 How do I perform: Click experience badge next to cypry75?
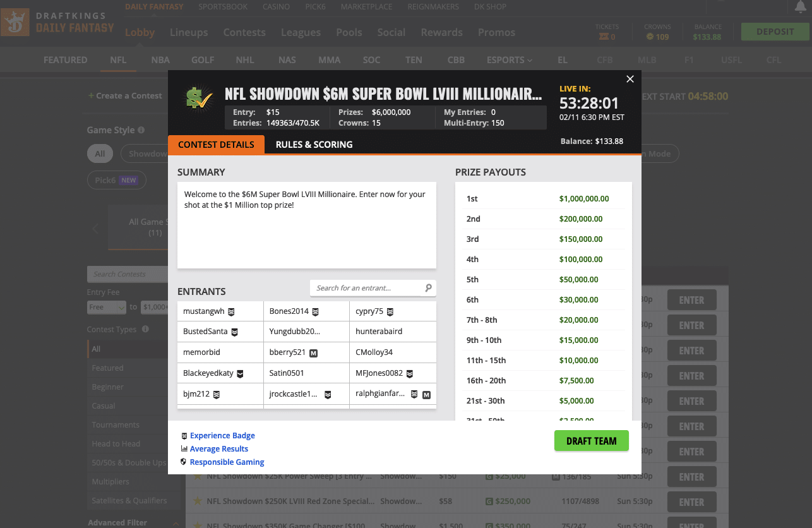[390, 311]
